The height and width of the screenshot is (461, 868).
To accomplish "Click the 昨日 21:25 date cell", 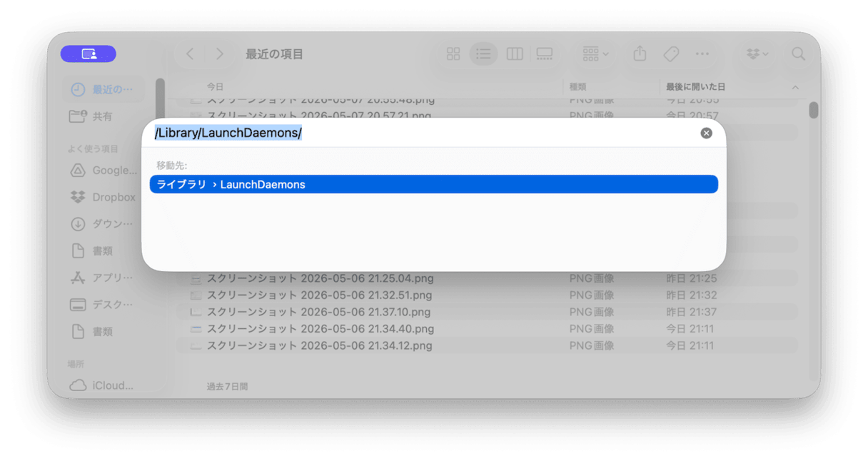I will [692, 278].
